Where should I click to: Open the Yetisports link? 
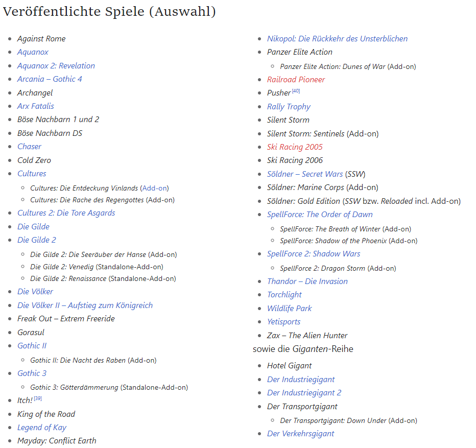283,322
